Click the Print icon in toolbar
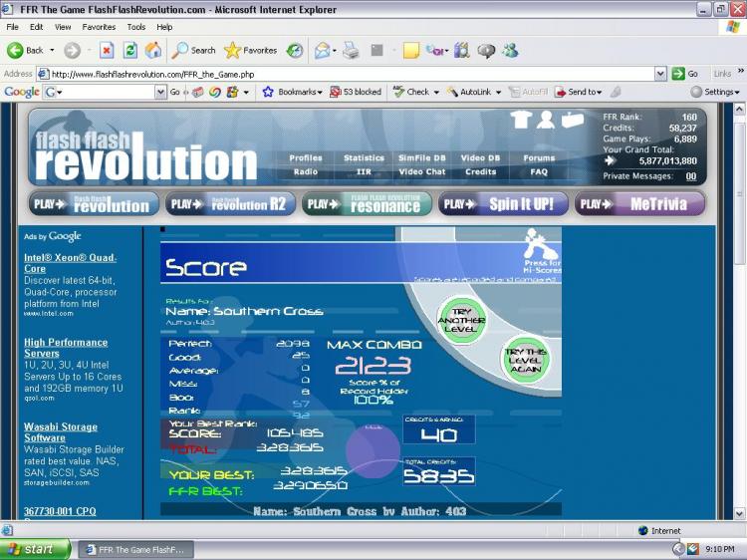This screenshot has height=560, width=747. tap(351, 50)
